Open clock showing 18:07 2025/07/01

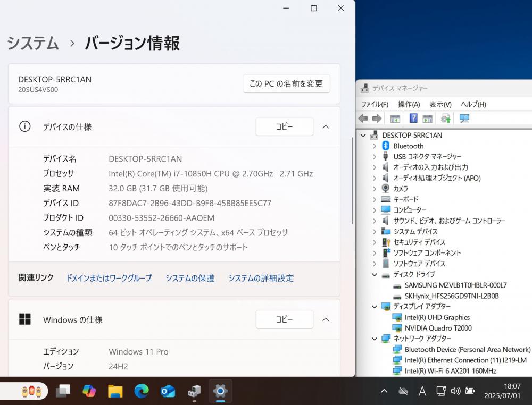tap(502, 391)
